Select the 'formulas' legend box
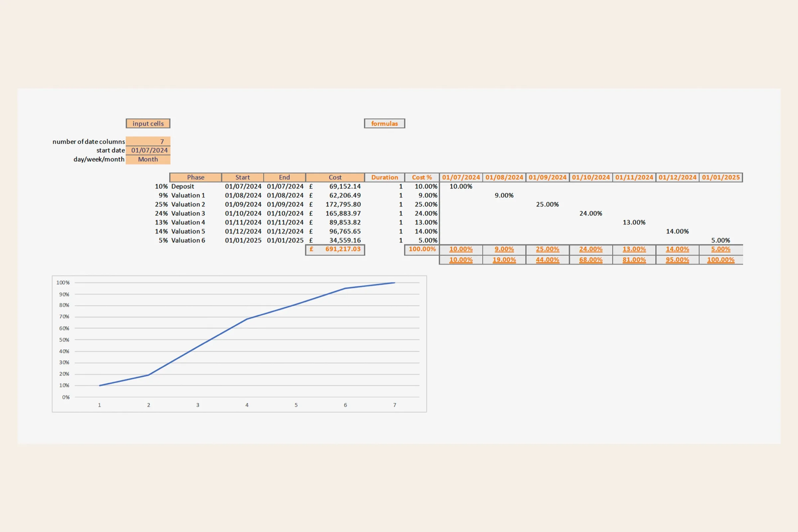Image resolution: width=798 pixels, height=532 pixels. point(384,123)
